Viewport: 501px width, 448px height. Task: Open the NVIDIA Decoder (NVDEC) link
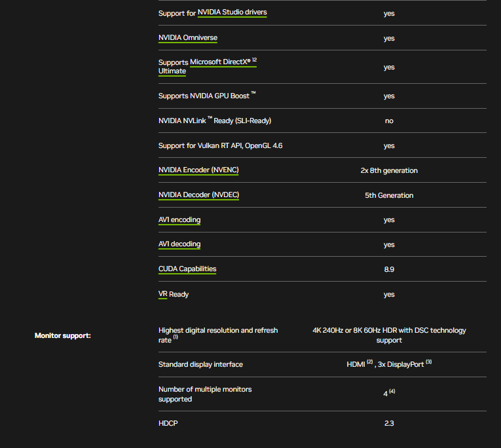tap(198, 195)
